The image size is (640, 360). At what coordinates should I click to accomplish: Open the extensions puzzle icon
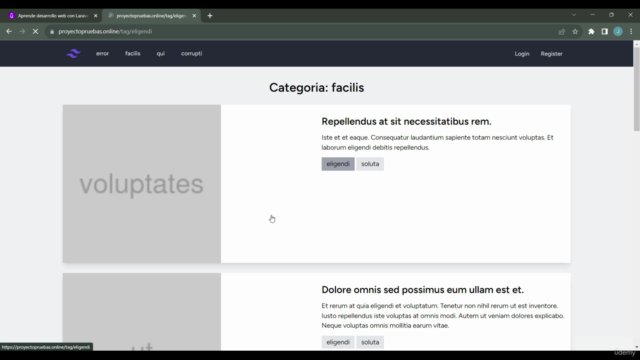(591, 31)
